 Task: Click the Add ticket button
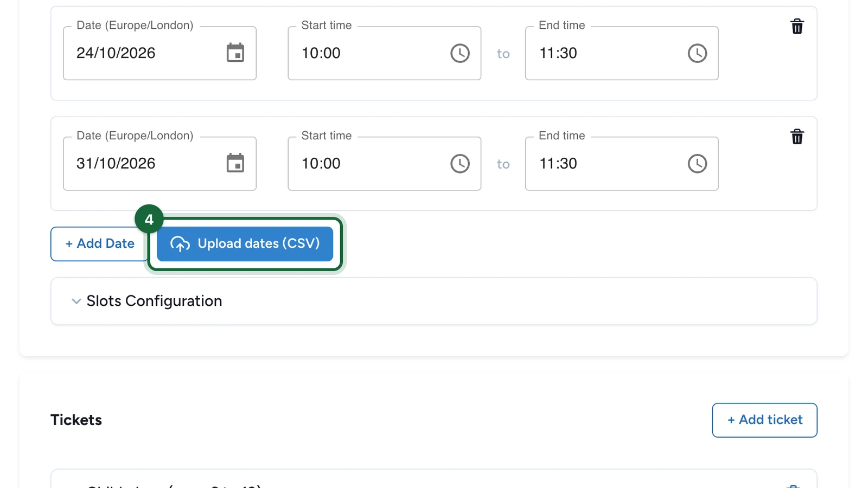tap(764, 420)
